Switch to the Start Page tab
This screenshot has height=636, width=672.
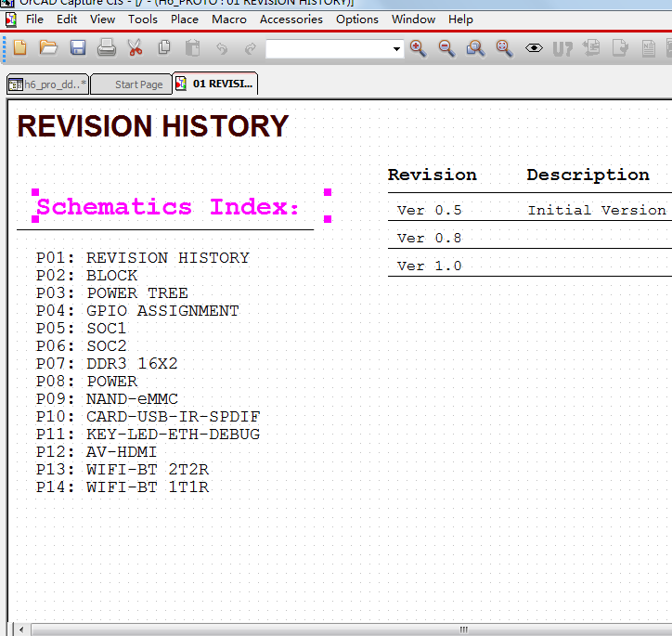(x=131, y=84)
